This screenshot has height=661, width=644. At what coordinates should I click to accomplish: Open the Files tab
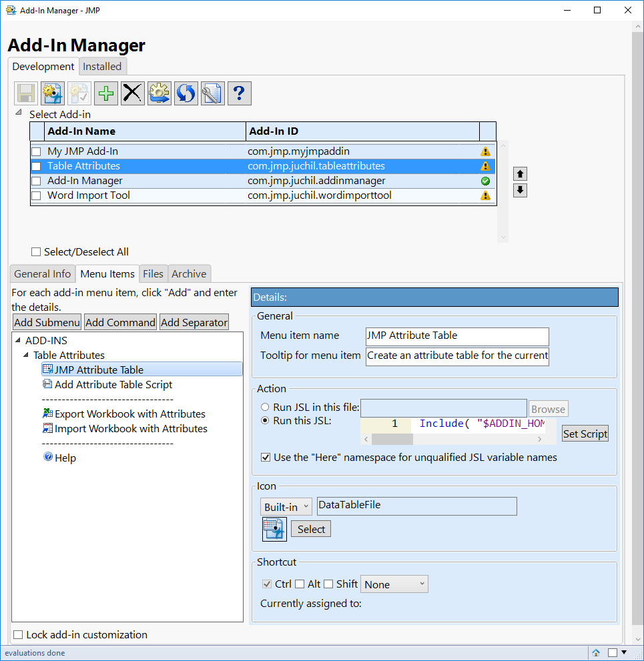[153, 274]
